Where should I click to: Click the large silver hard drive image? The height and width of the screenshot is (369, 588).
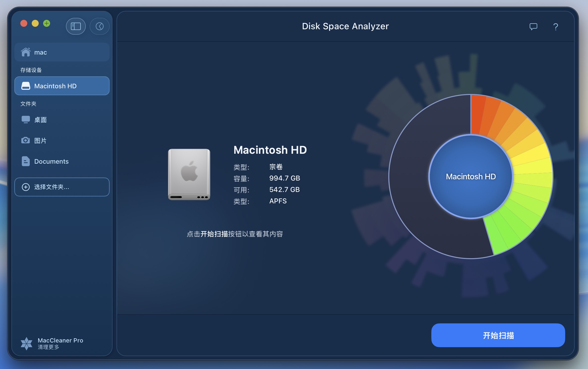click(x=189, y=174)
